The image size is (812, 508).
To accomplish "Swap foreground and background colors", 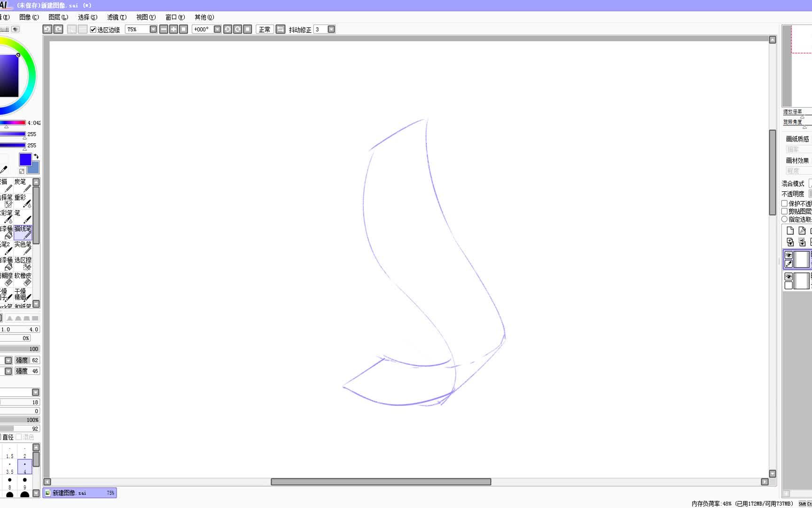I will click(36, 156).
